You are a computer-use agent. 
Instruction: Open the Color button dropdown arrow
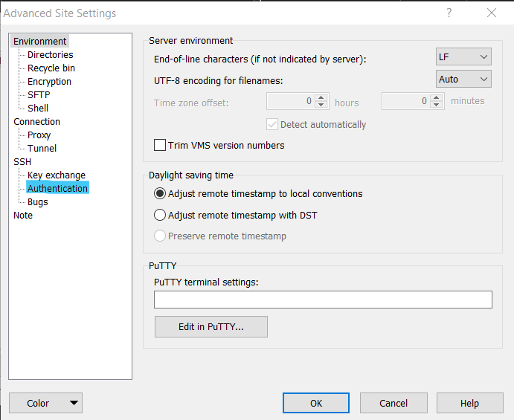[x=73, y=403]
